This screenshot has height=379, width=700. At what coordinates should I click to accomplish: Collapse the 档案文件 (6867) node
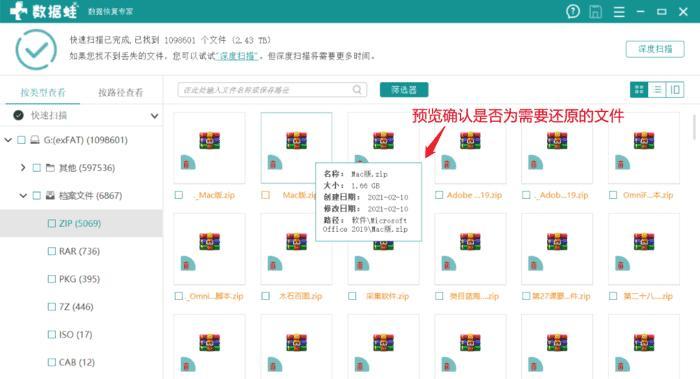coord(23,196)
